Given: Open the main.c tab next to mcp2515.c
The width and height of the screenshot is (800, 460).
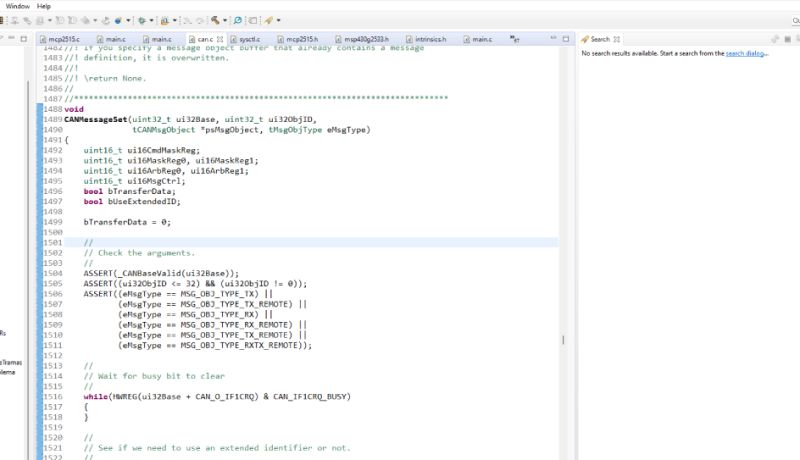Looking at the screenshot, I should 111,39.
